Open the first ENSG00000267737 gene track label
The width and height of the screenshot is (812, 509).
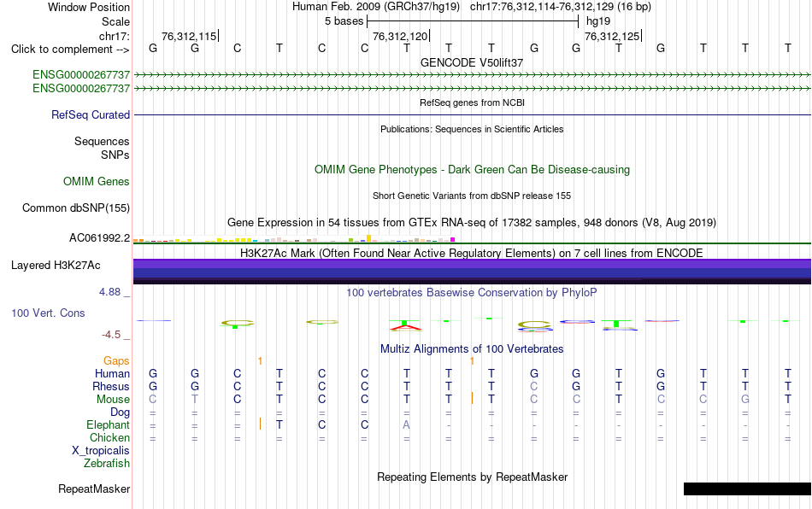pos(81,75)
